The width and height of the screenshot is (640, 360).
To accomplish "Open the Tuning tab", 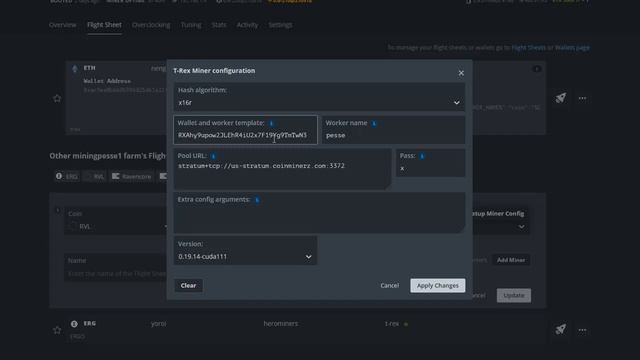I will click(x=191, y=25).
